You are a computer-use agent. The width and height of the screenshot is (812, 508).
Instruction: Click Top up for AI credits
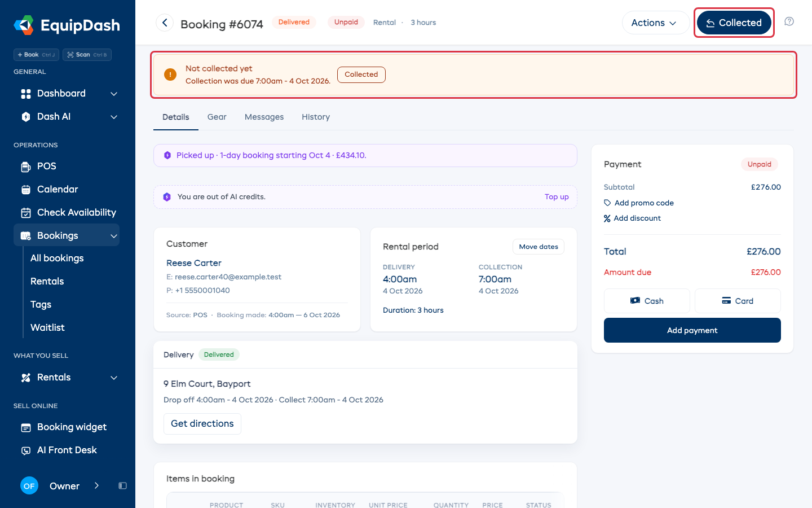click(557, 197)
